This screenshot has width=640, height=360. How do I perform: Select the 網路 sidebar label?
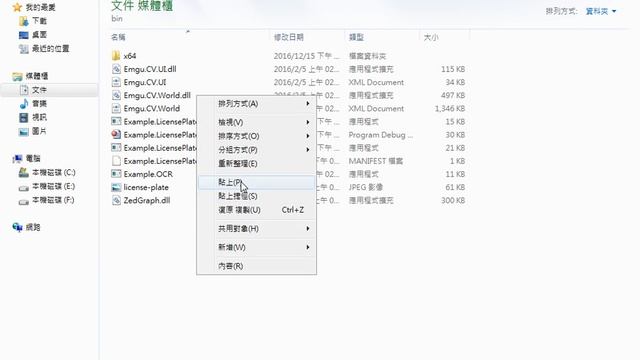(x=33, y=227)
